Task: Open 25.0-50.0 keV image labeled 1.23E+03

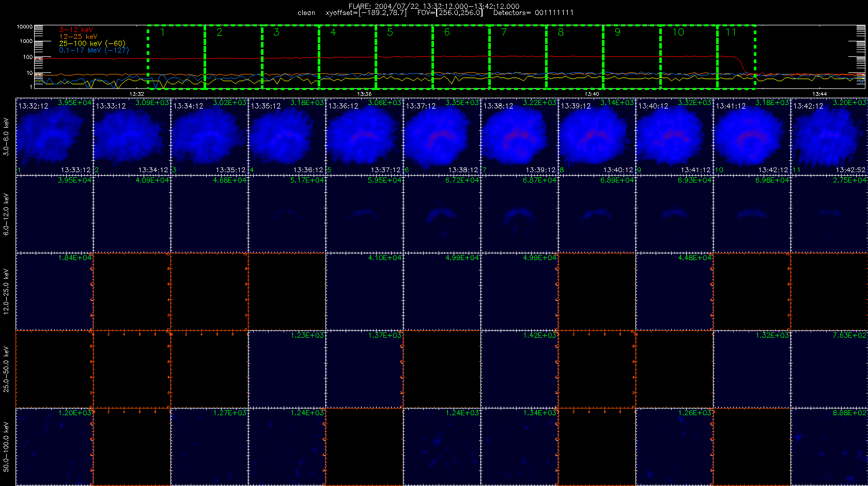Action: (287, 369)
